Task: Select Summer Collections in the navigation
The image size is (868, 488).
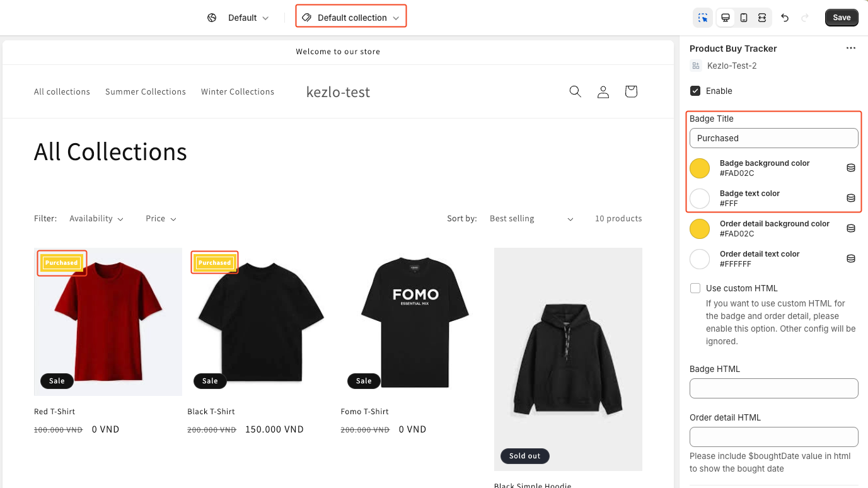Action: [145, 91]
